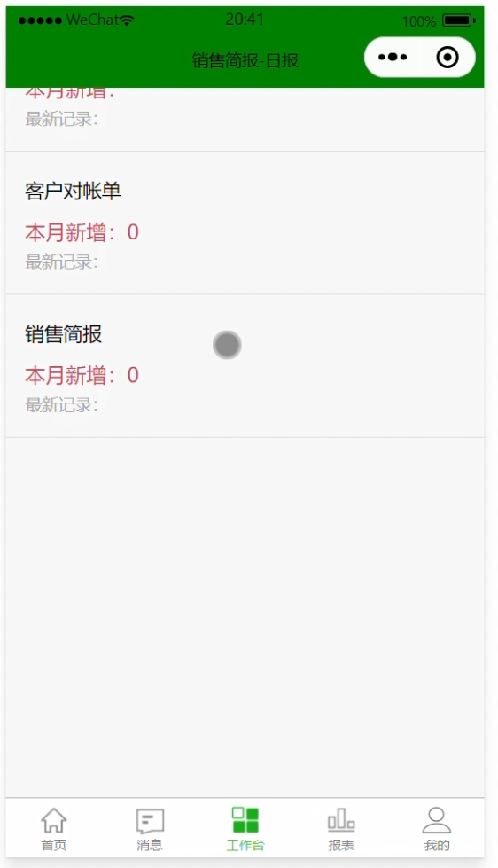Open the 客户对帐单 card
Image resolution: width=498 pixels, height=868 pixels.
(245, 223)
